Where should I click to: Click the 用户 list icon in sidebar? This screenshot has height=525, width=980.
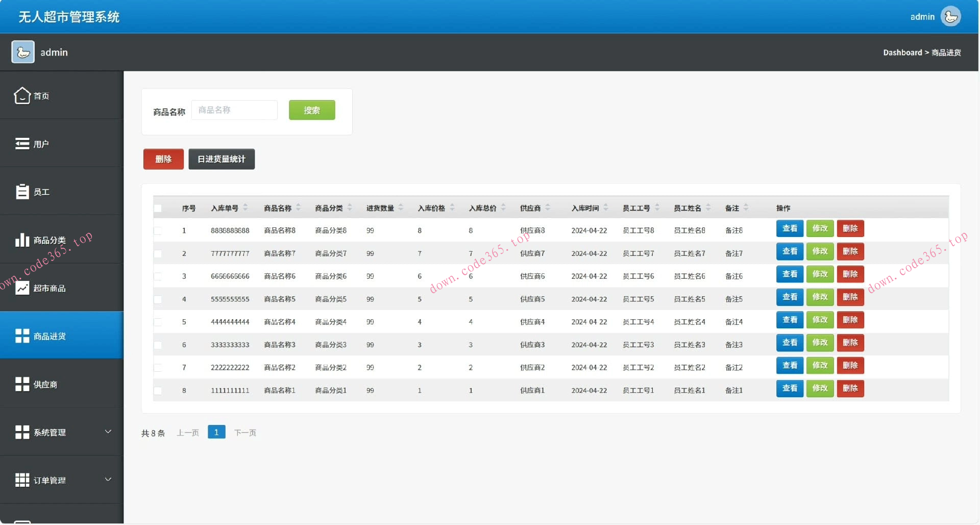coord(22,144)
